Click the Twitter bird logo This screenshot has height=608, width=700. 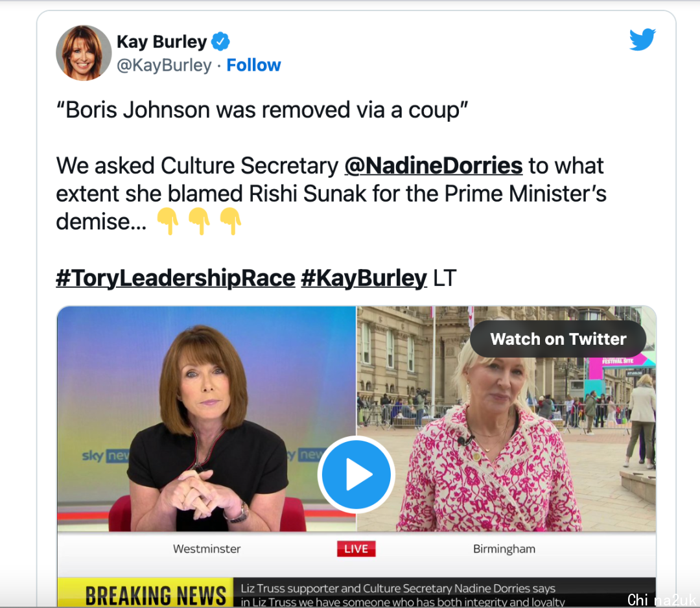point(642,40)
